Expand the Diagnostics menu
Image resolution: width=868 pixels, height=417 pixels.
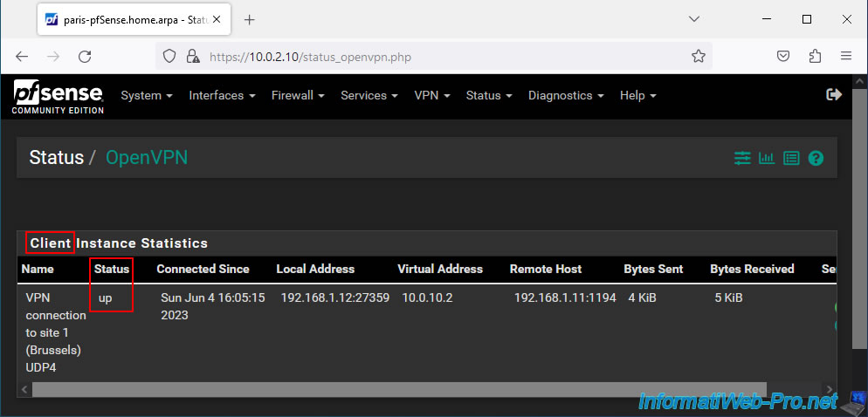[x=566, y=95]
